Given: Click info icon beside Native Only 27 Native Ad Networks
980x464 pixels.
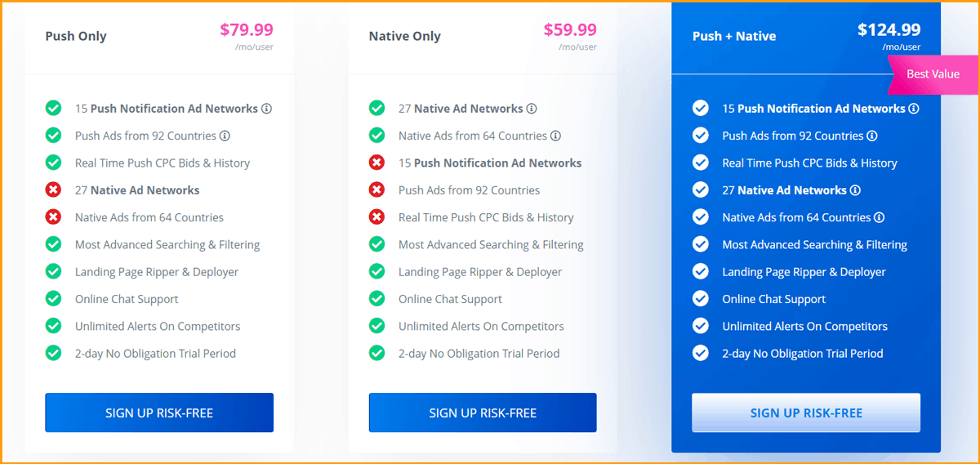Looking at the screenshot, I should pyautogui.click(x=532, y=109).
